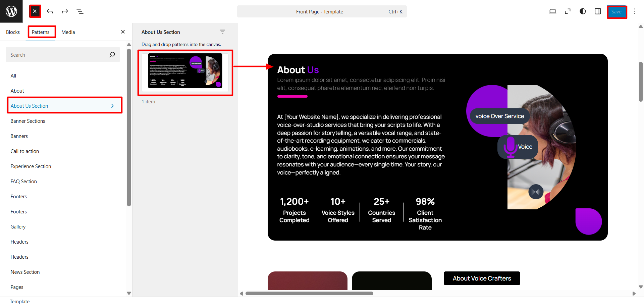Click the canvas horizontal scrollbar
The width and height of the screenshot is (644, 306).
(x=309, y=294)
